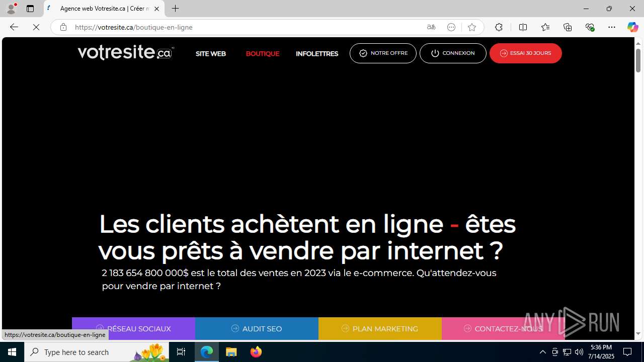Open the BOUTIQUE menu item
This screenshot has height=362, width=644.
point(263,54)
